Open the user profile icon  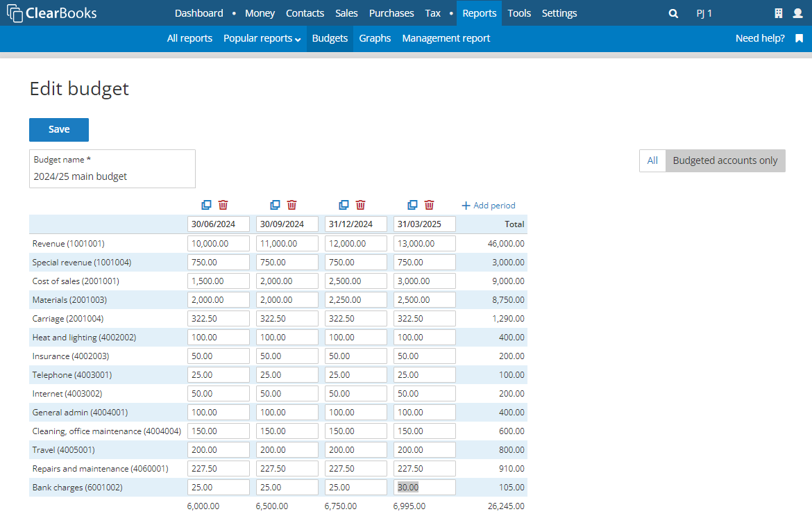coord(797,13)
